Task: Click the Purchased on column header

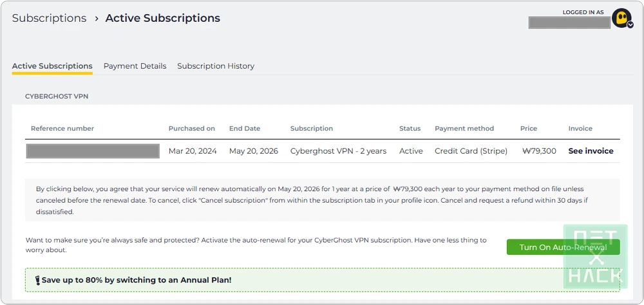Action: pyautogui.click(x=192, y=129)
